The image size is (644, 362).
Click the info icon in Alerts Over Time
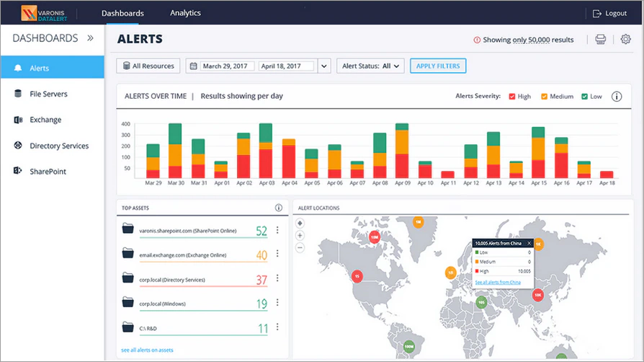coord(617,96)
